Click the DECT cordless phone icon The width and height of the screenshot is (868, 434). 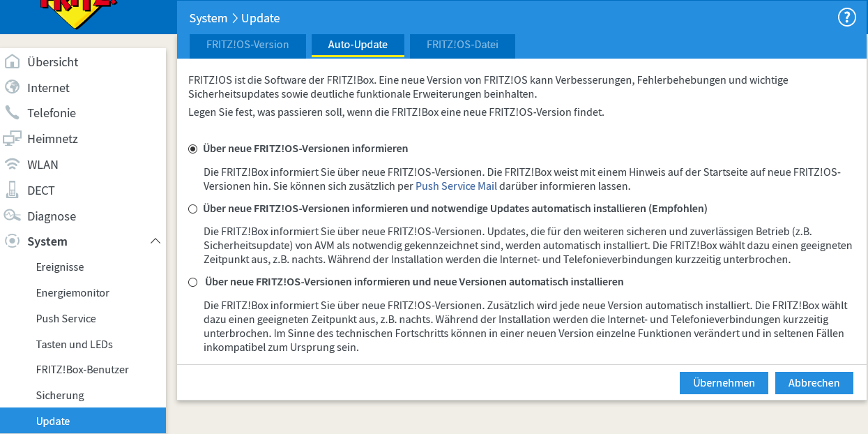coord(12,190)
